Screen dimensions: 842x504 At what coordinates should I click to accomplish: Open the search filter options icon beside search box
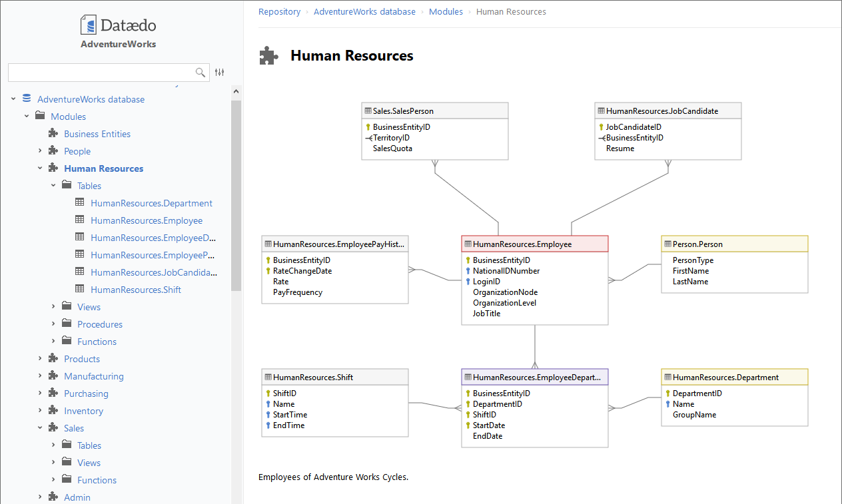220,72
